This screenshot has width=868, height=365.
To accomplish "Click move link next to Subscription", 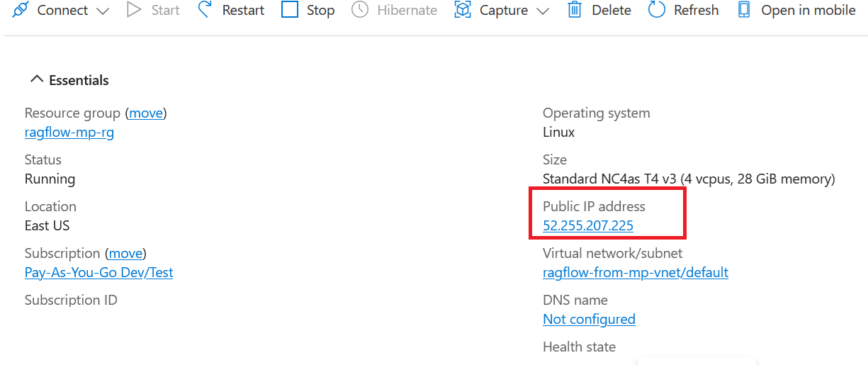I will [125, 254].
